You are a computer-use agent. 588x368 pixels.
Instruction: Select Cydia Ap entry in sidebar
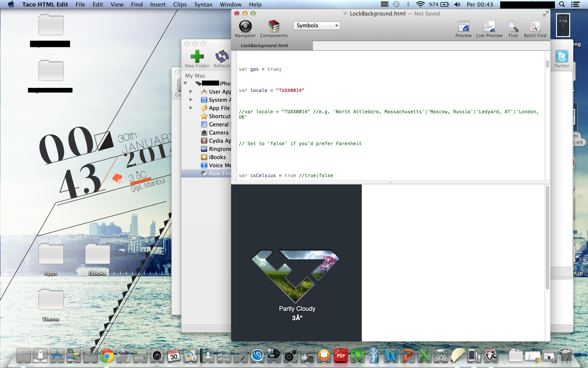pyautogui.click(x=206, y=141)
